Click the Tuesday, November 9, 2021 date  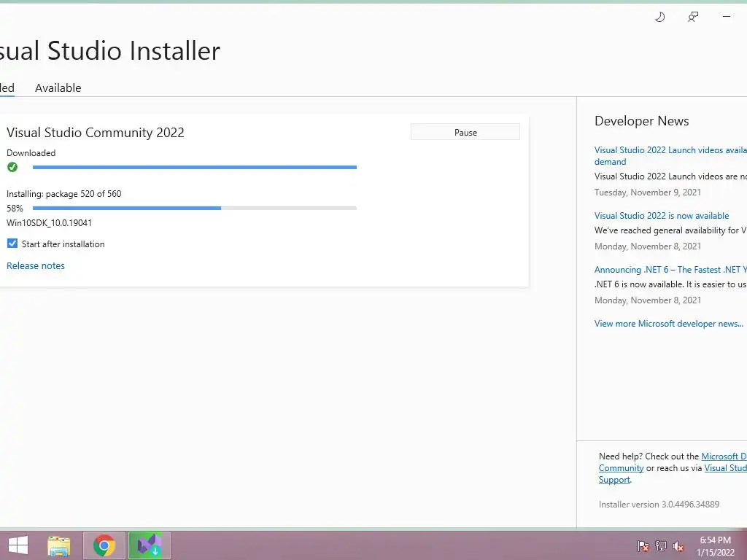pos(648,192)
